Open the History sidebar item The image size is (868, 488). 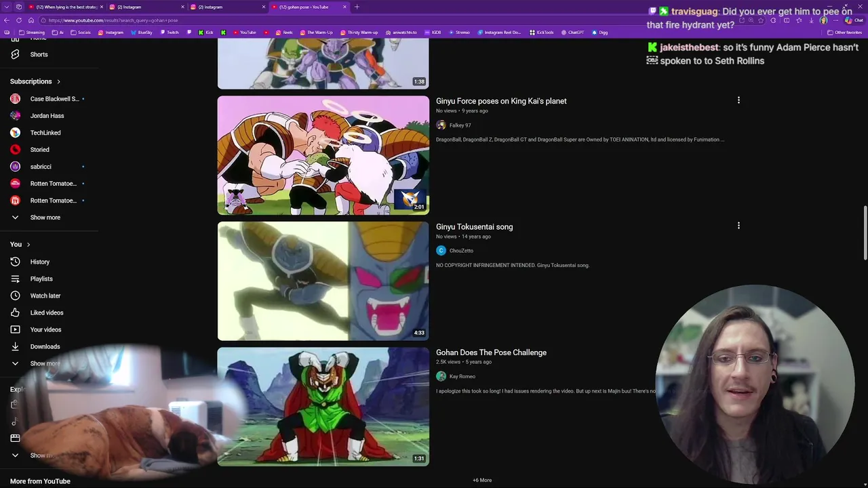pyautogui.click(x=40, y=262)
